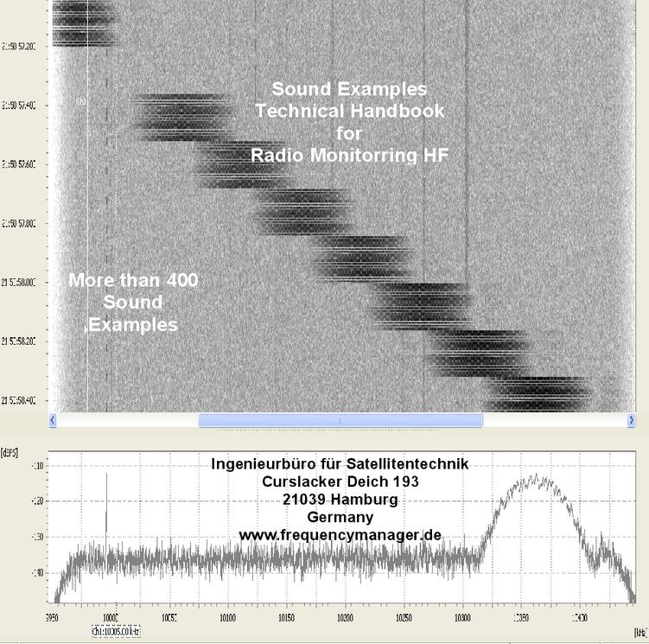
Task: Click the right arrow of the horizontal scrollbar
Action: pyautogui.click(x=631, y=420)
